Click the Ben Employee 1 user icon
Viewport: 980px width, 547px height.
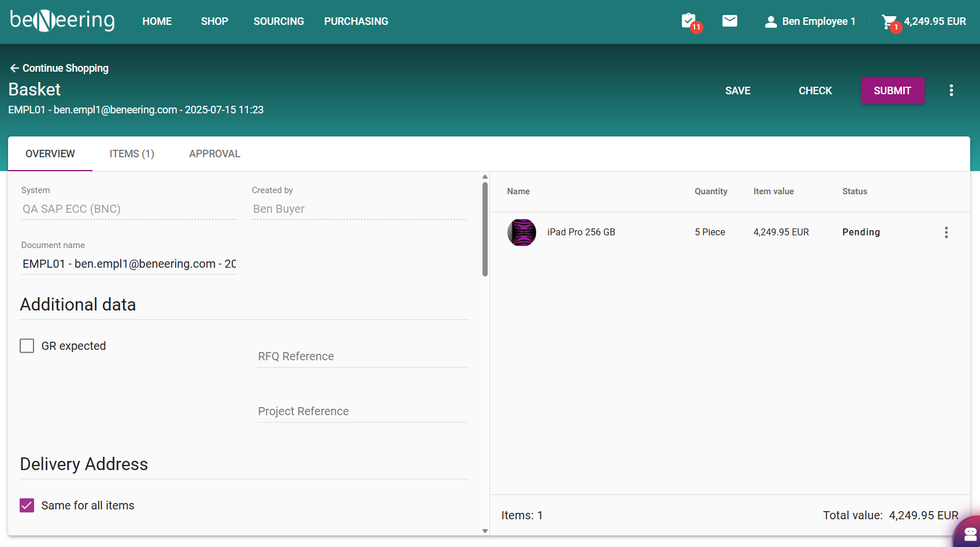pyautogui.click(x=770, y=22)
